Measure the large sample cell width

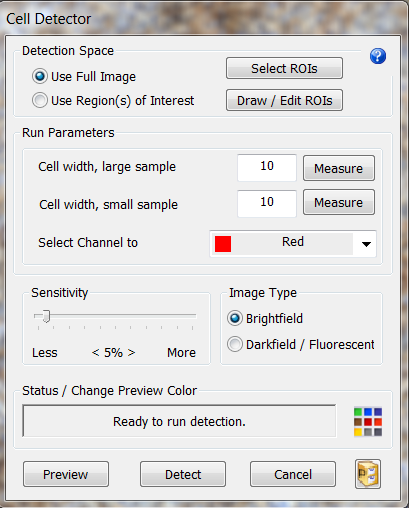pos(339,168)
